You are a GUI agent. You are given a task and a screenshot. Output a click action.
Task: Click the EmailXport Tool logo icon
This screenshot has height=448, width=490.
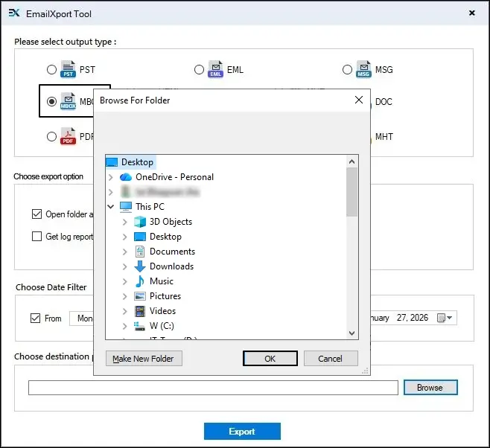14,13
